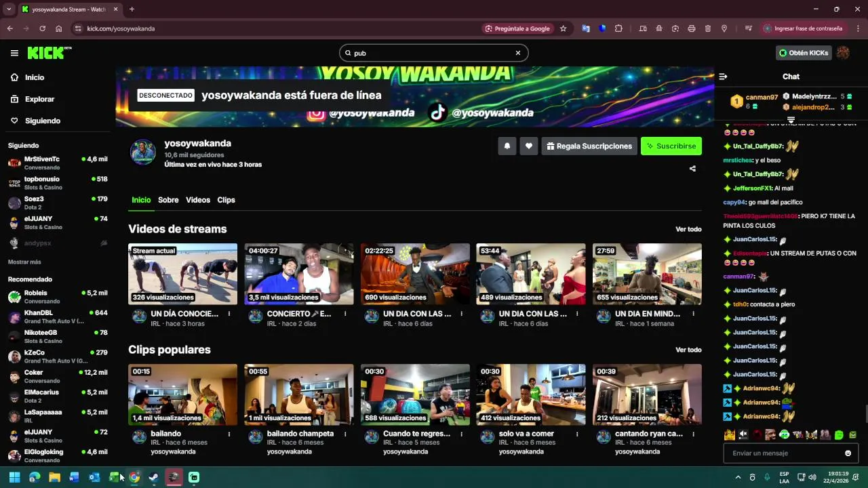Click the volume icon in system tray
Screen dimensions: 868x488
812,477
